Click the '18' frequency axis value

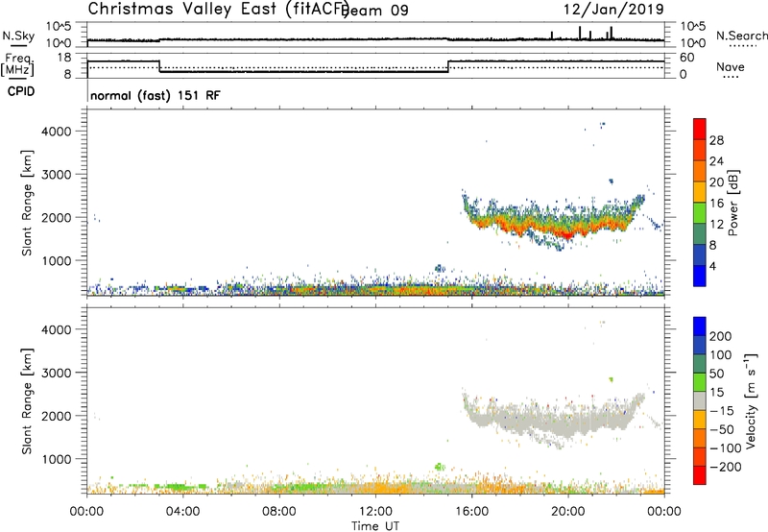[63, 58]
